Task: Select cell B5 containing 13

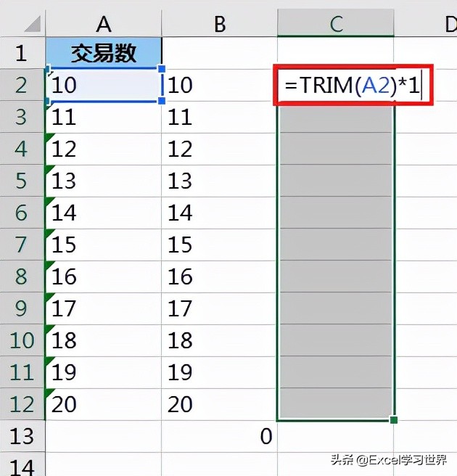Action: 219,181
